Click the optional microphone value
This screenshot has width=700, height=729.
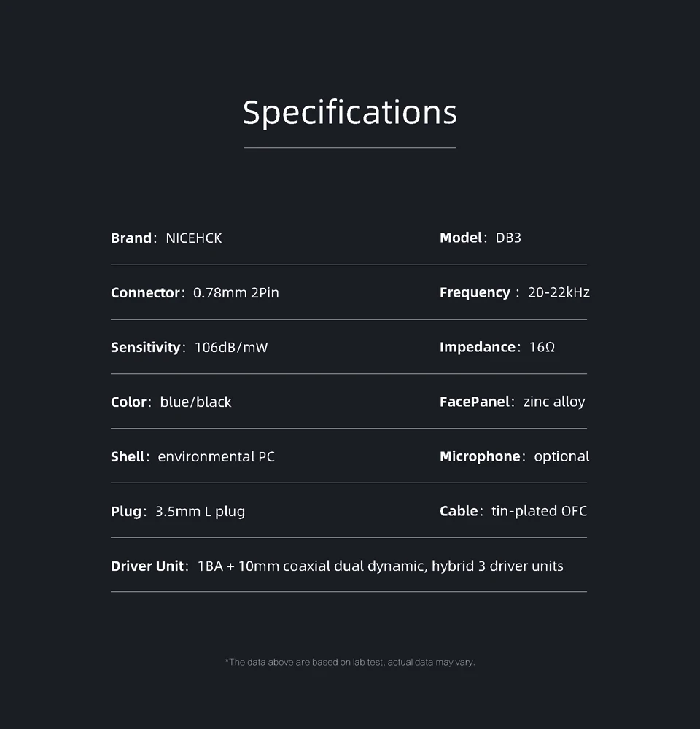point(561,457)
